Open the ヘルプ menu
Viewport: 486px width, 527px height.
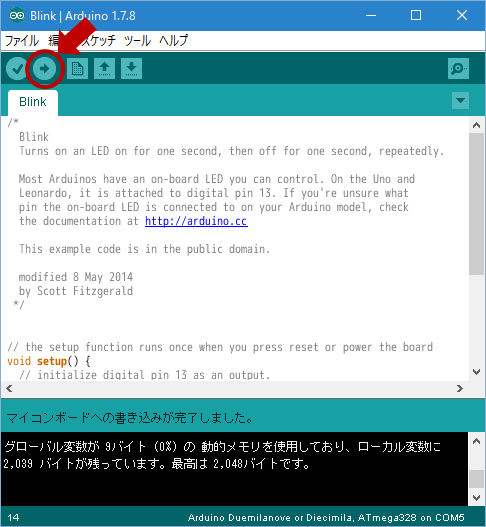coord(173,41)
